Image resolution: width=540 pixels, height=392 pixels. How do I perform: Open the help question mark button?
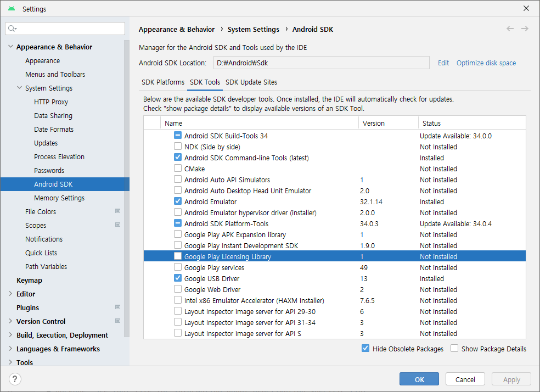click(x=15, y=379)
